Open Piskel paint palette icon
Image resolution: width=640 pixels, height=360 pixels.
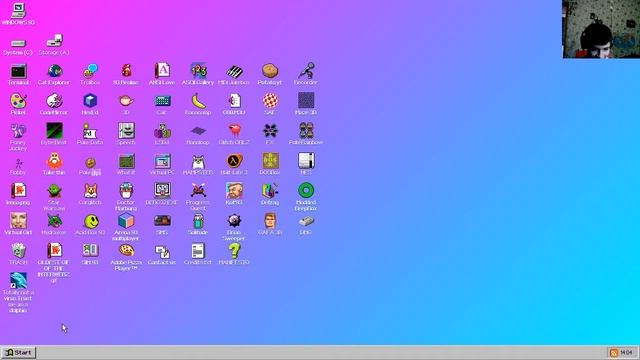18,101
